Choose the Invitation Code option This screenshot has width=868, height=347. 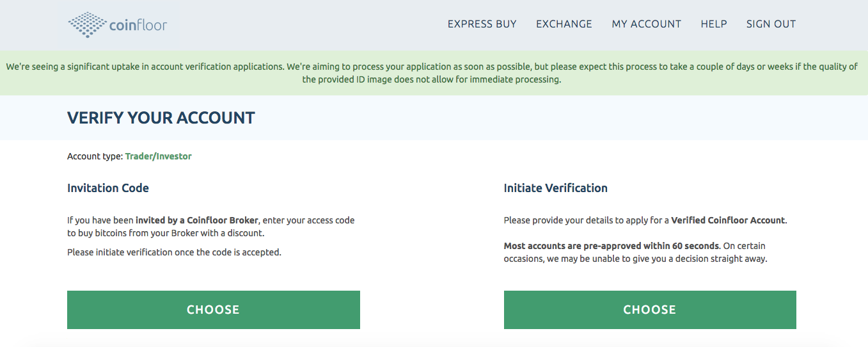tap(214, 310)
